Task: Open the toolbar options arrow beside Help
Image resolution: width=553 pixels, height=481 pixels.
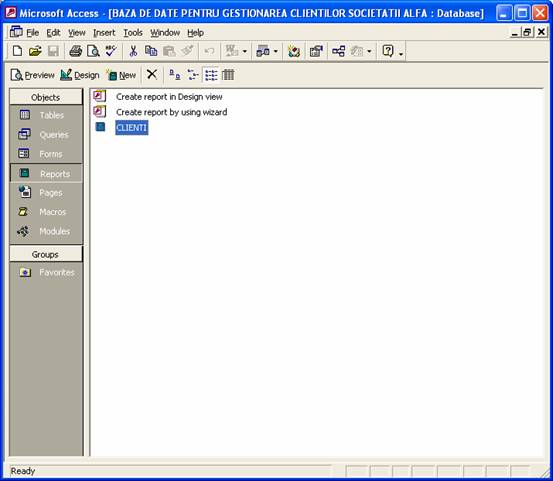Action: click(x=401, y=54)
